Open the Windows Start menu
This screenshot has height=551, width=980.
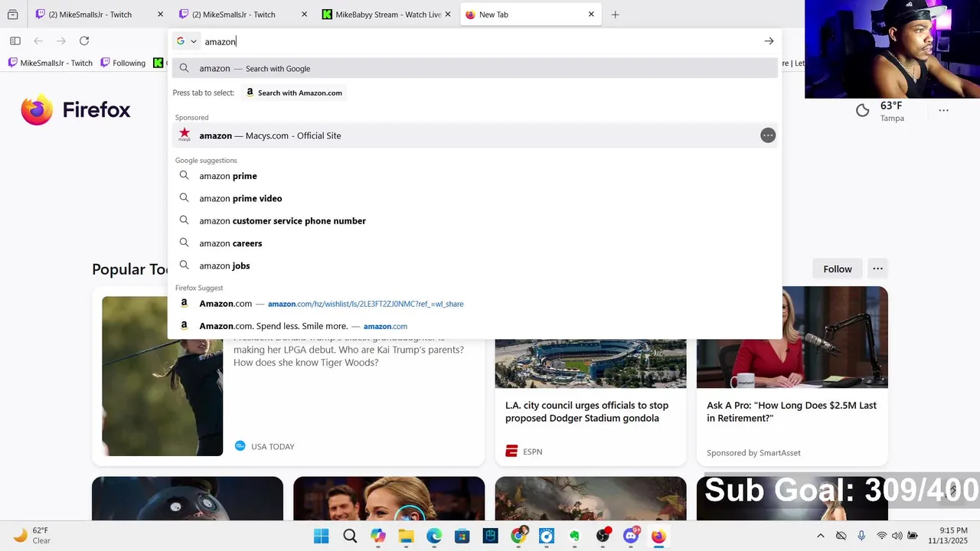[x=321, y=536]
